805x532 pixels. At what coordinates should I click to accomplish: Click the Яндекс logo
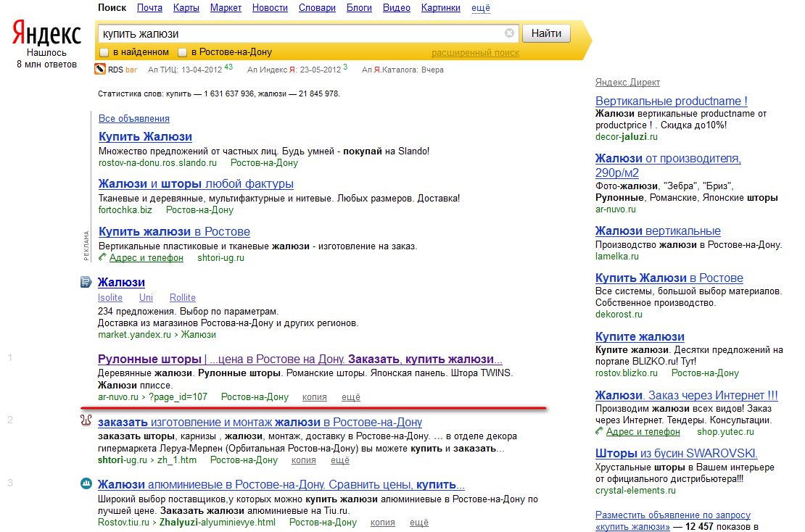click(x=46, y=33)
